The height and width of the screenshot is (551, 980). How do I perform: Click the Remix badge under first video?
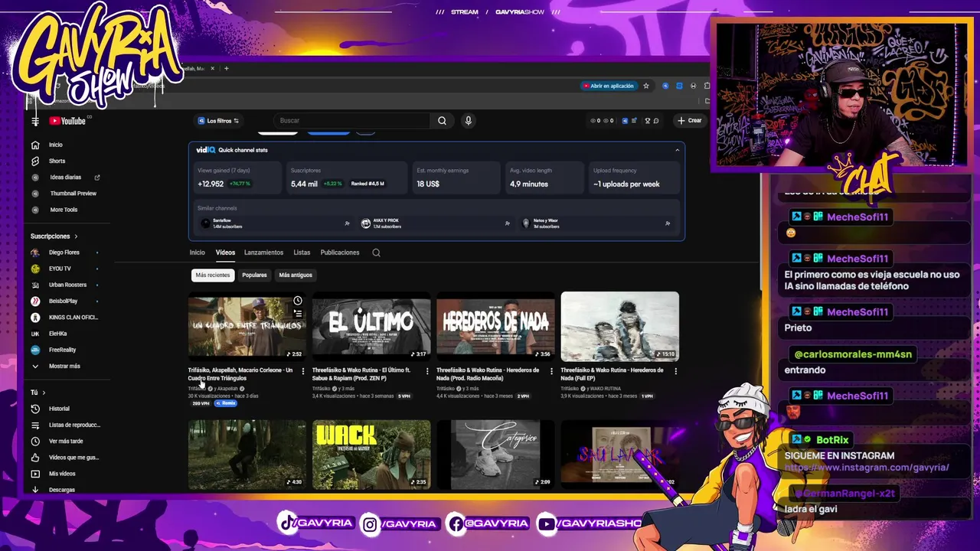(x=226, y=403)
